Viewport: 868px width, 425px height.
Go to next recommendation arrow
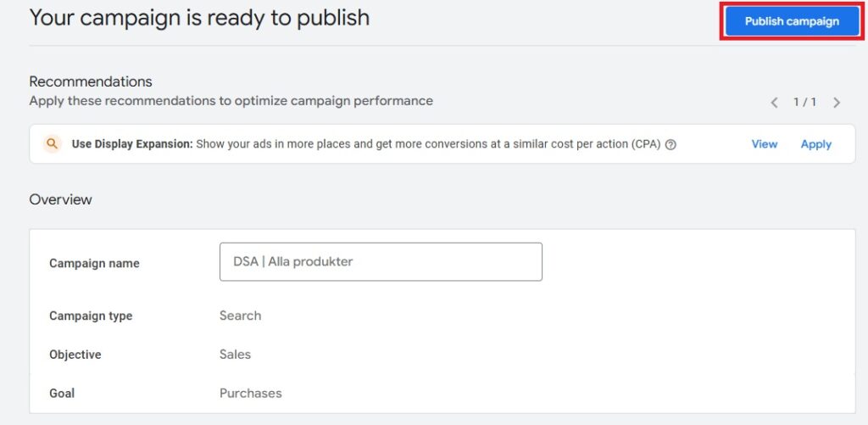tap(837, 103)
